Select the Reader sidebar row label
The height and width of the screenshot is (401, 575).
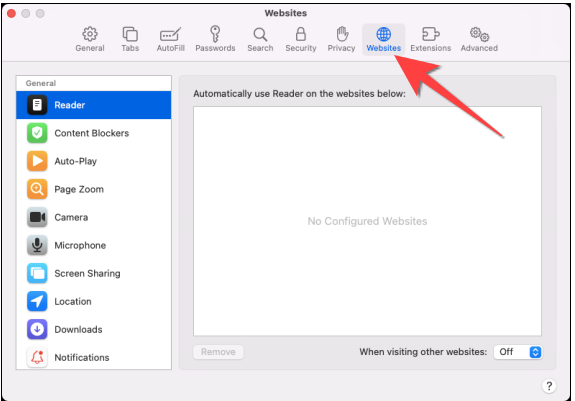pos(70,105)
